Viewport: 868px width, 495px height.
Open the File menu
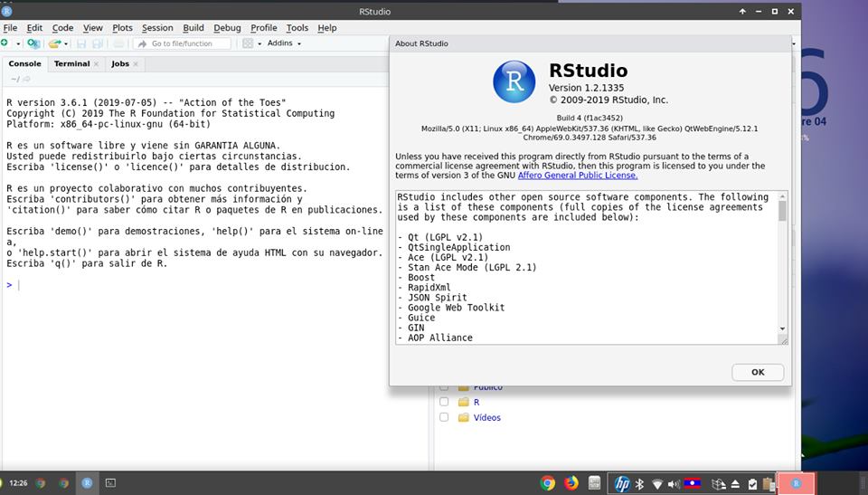[10, 28]
